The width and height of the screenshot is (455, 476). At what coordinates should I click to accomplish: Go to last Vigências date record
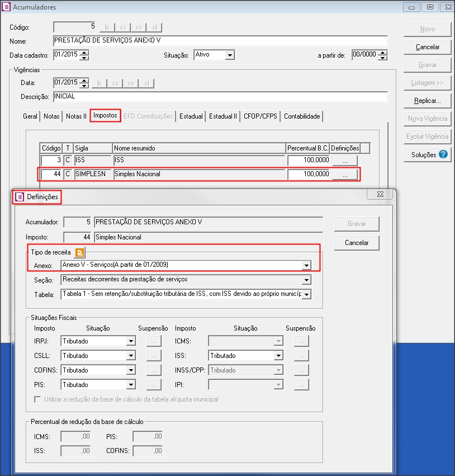point(146,83)
